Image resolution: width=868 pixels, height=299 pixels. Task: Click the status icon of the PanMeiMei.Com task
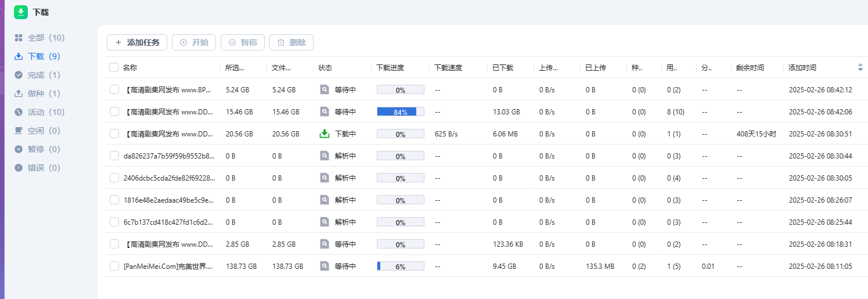[325, 266]
